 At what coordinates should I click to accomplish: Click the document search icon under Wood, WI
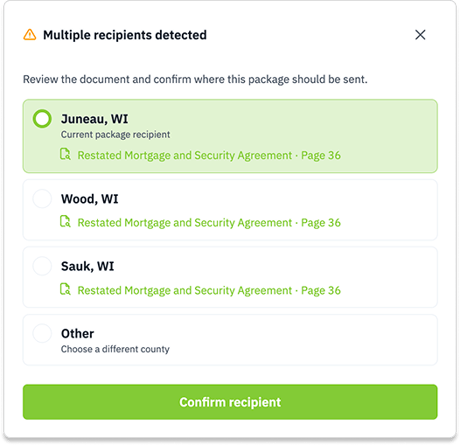pyautogui.click(x=65, y=222)
